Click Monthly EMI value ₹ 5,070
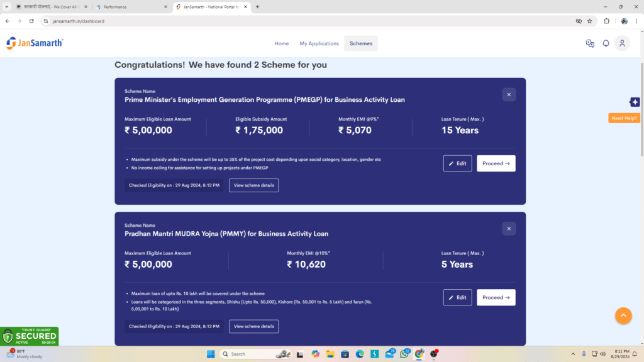644x362 pixels. pyautogui.click(x=355, y=130)
